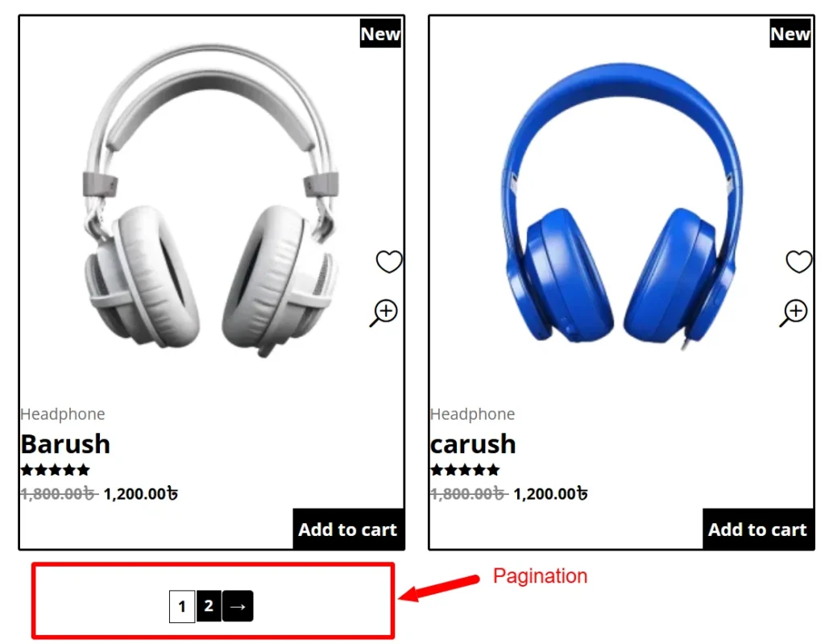
Task: Click the blue headphone product image
Action: 622,206
